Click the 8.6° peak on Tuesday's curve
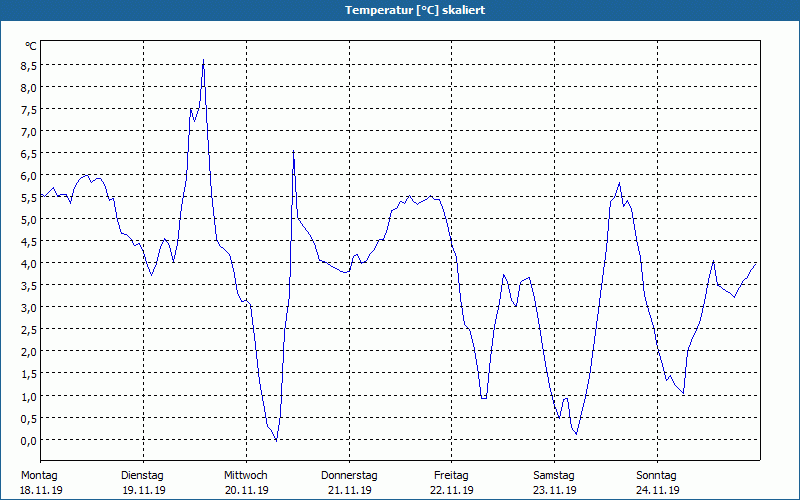Viewport: 800px width, 500px height. click(x=204, y=60)
